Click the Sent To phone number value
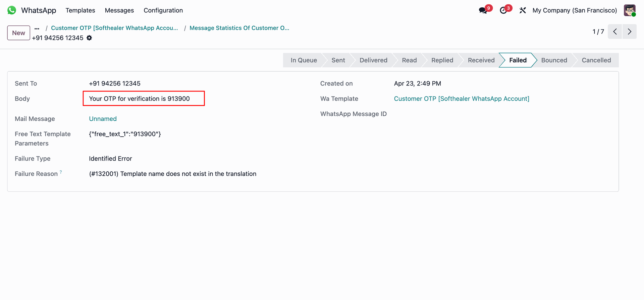This screenshot has height=300, width=644. point(115,83)
